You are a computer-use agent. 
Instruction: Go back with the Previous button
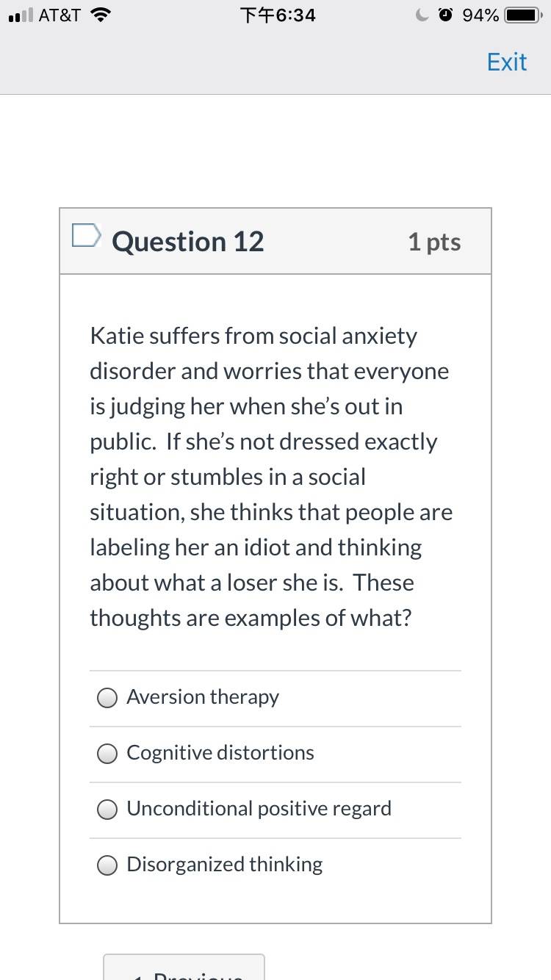tap(184, 967)
